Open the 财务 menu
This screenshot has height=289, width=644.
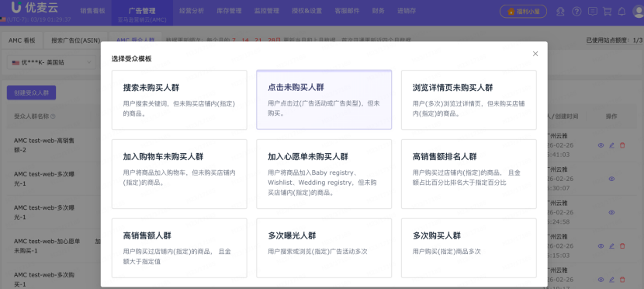tap(379, 11)
